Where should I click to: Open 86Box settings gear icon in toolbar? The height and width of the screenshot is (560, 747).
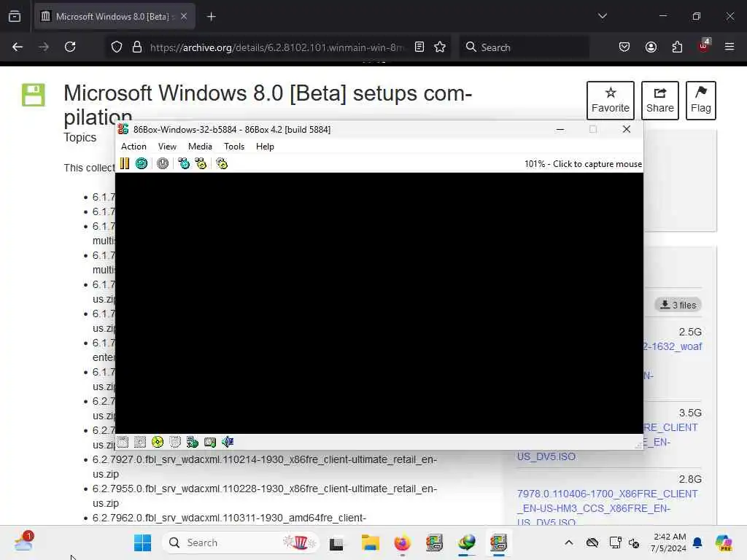pos(222,163)
